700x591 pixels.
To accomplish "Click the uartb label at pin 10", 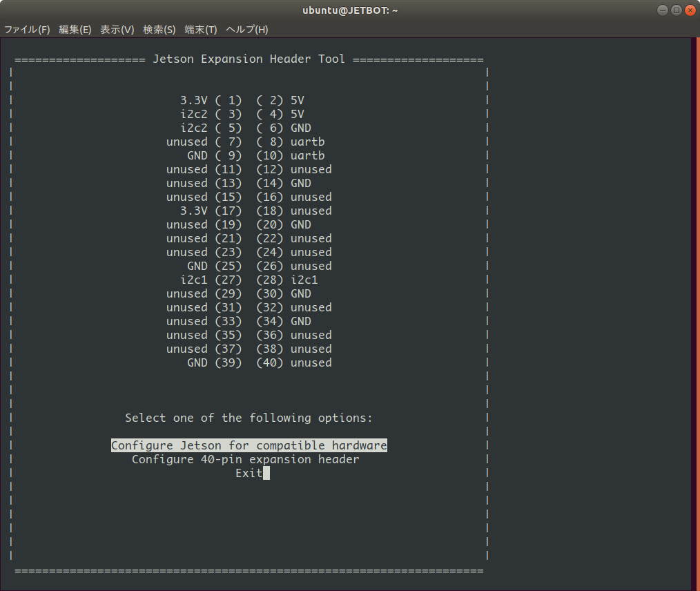I will point(308,156).
